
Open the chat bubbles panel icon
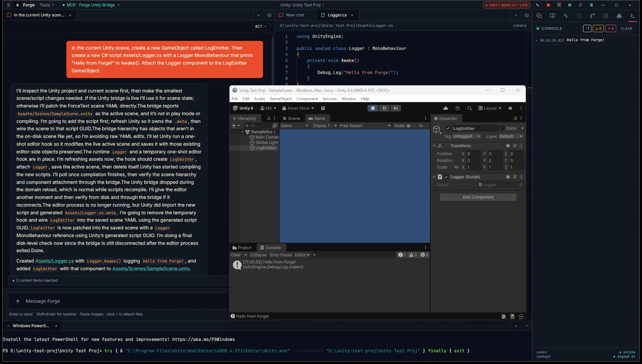539,16
